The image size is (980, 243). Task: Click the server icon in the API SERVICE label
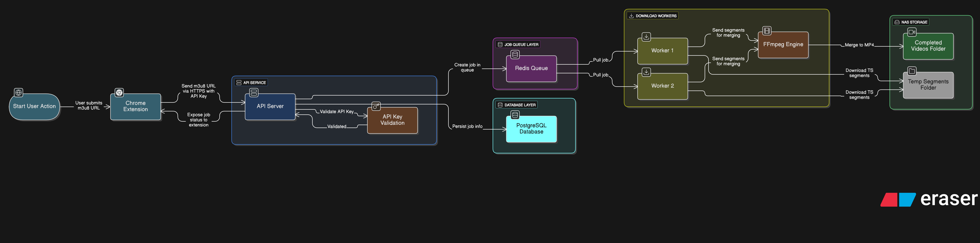(x=239, y=83)
